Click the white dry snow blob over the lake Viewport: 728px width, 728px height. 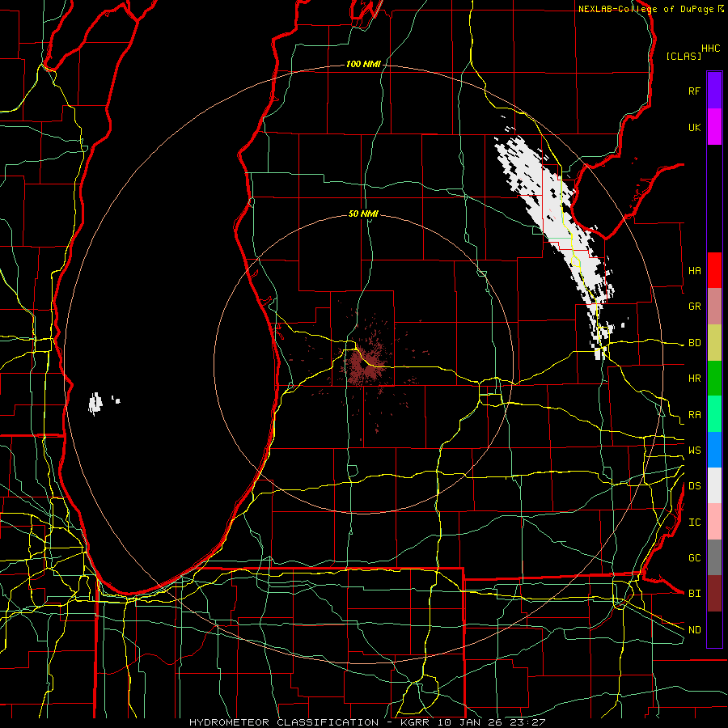coord(95,403)
